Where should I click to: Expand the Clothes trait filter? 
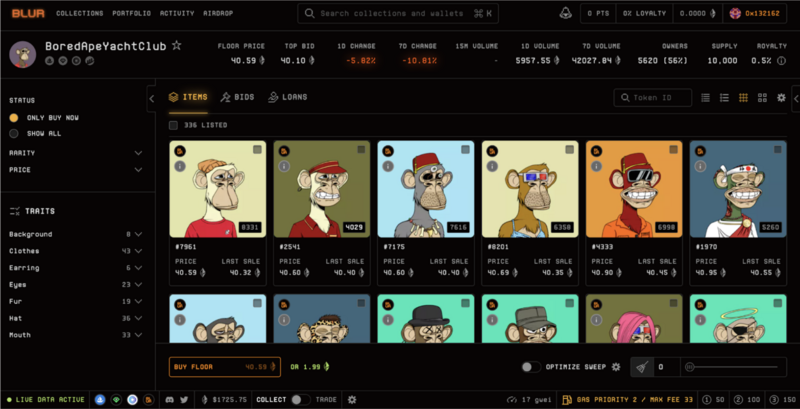pyautogui.click(x=138, y=251)
